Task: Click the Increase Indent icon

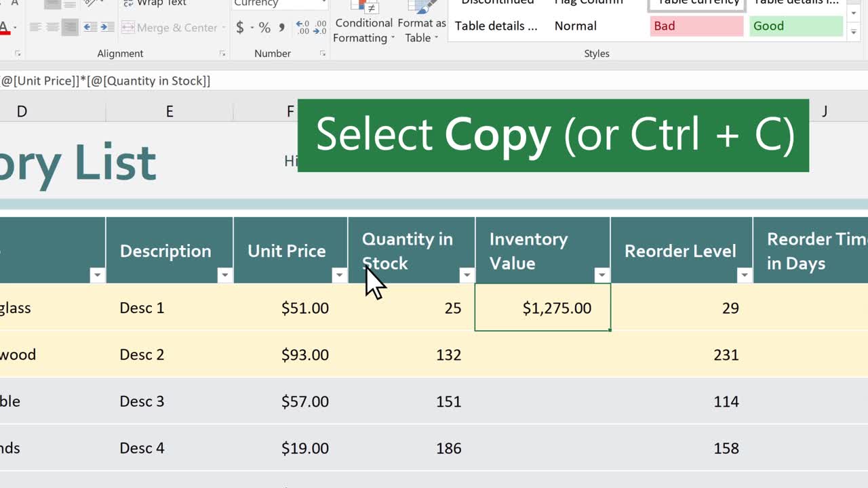Action: 107,28
